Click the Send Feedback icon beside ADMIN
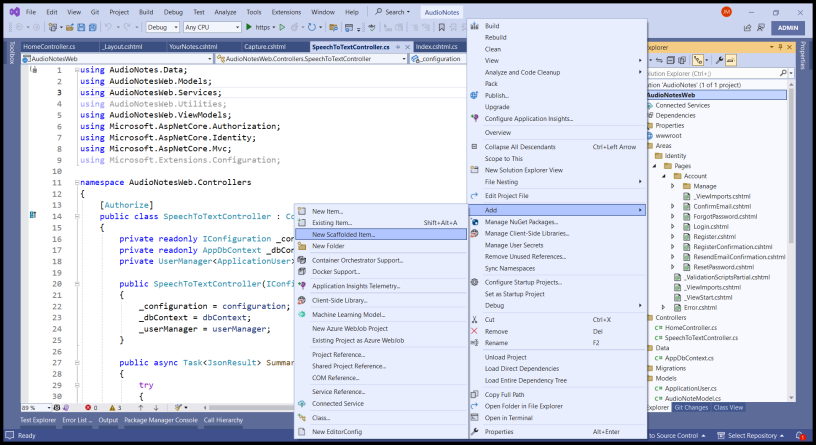 [x=761, y=28]
